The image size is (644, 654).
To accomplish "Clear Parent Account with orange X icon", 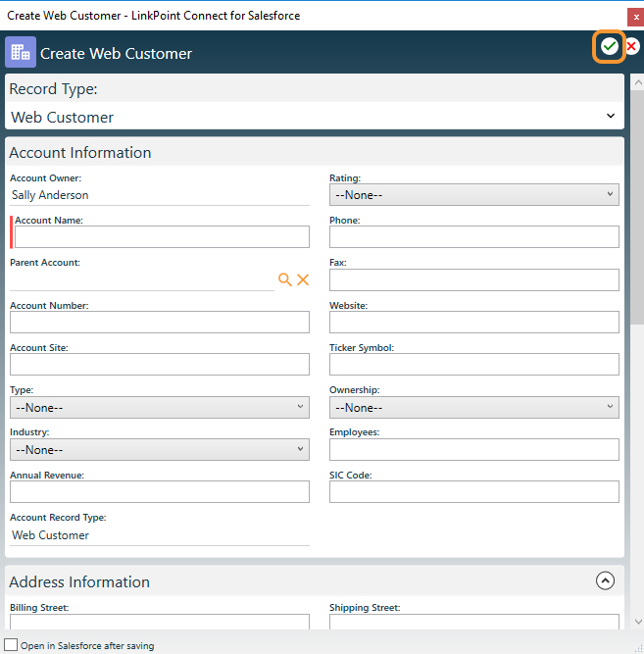I will (303, 280).
